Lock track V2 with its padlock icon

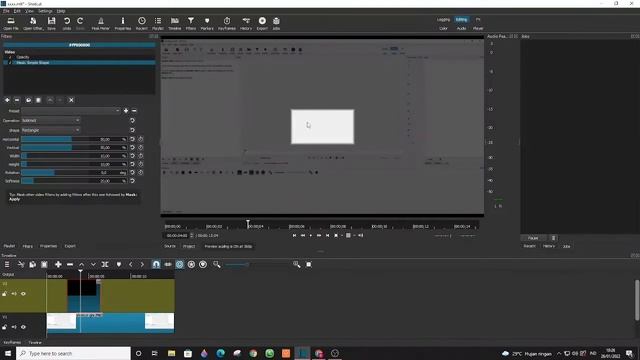pyautogui.click(x=4, y=294)
